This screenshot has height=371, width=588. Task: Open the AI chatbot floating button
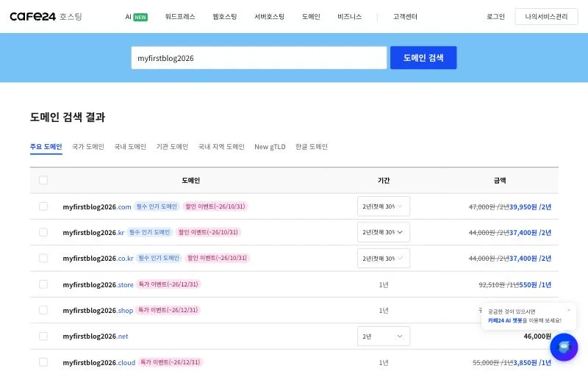tap(564, 347)
